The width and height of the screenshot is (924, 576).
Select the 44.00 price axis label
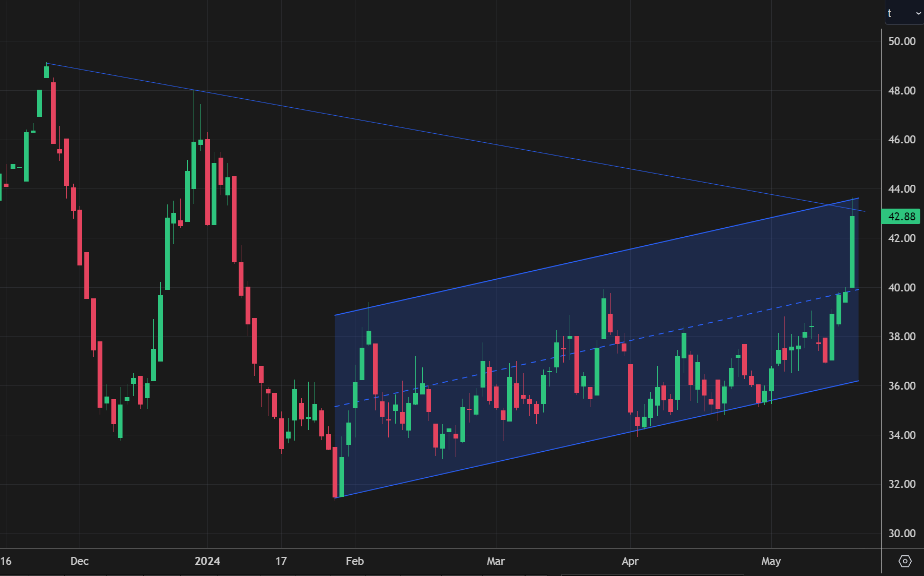point(902,189)
